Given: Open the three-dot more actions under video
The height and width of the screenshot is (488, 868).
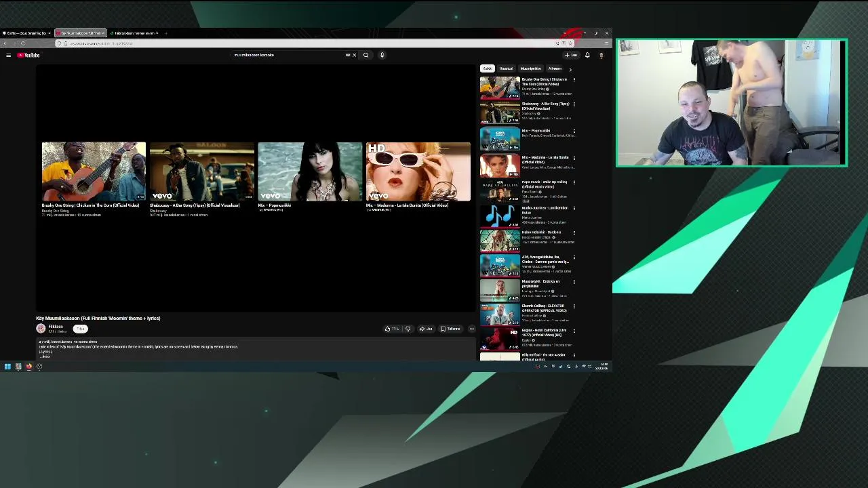Looking at the screenshot, I should pos(471,329).
